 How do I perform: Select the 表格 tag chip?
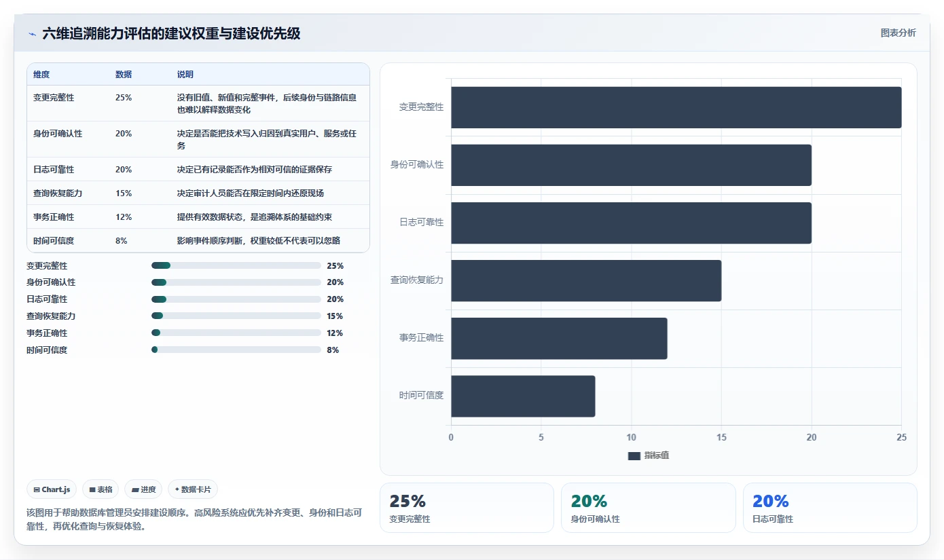pos(101,489)
